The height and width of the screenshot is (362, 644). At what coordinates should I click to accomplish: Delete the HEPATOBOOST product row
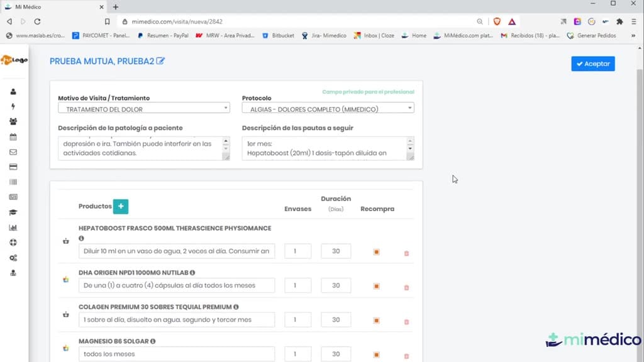[407, 253]
